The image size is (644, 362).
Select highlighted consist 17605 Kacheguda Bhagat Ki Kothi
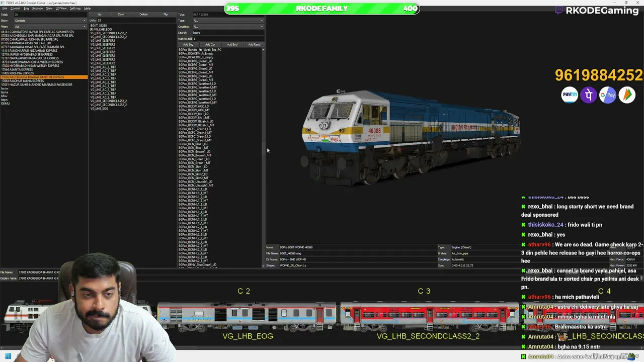[44, 77]
